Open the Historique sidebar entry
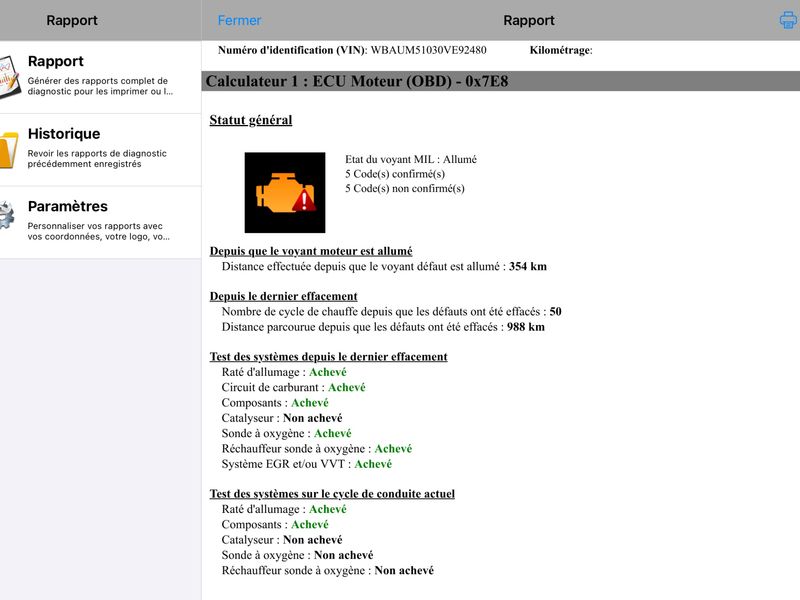The image size is (800, 600). tap(101, 149)
